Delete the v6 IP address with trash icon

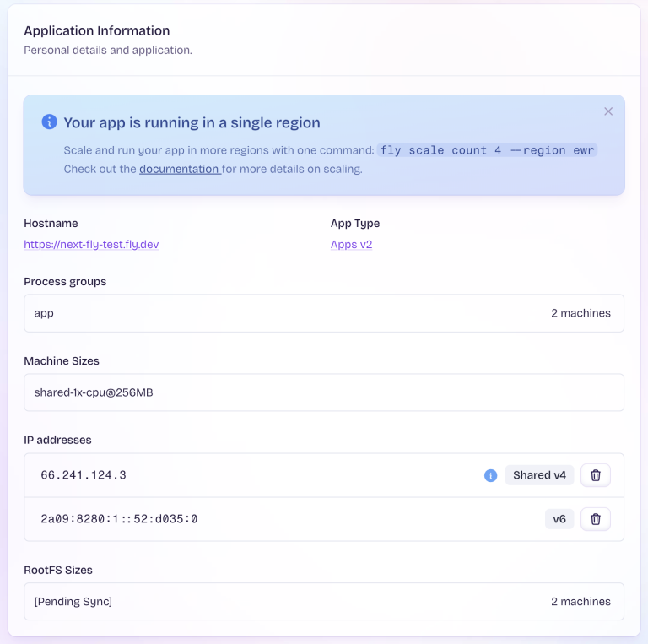(x=596, y=519)
